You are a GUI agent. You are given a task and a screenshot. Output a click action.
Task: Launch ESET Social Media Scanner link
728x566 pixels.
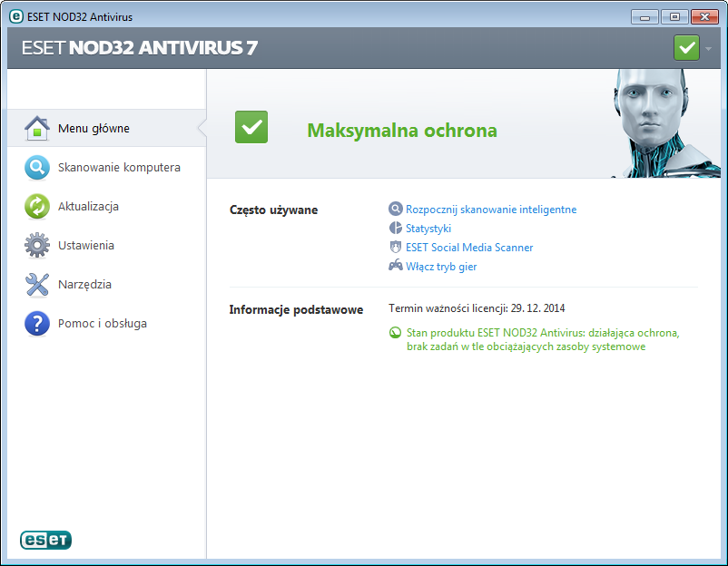click(x=469, y=248)
